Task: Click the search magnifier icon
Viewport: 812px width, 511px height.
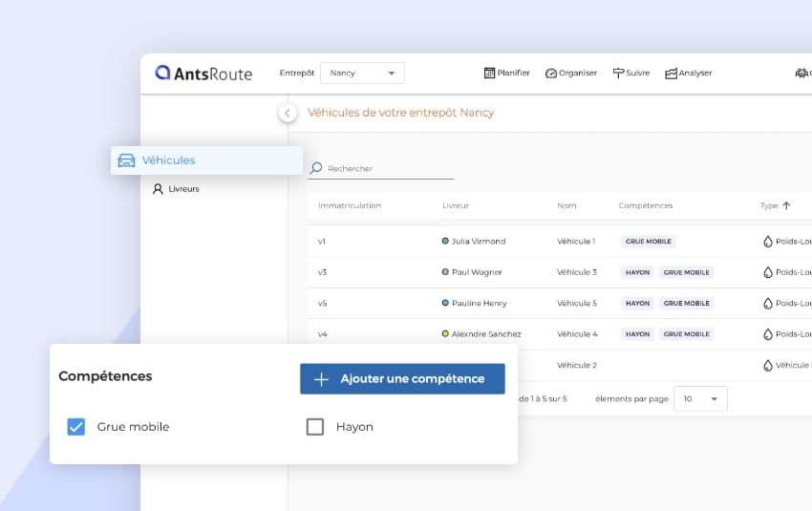Action: click(x=316, y=168)
